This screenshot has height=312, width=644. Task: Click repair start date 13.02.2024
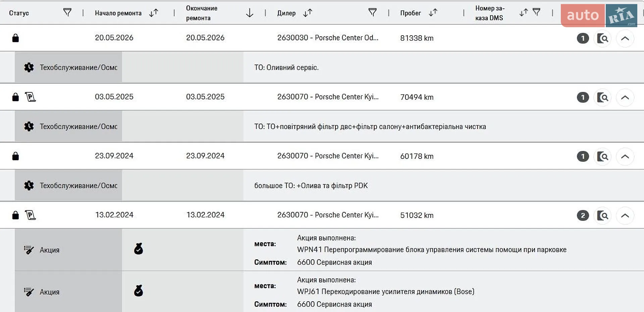[x=114, y=215]
